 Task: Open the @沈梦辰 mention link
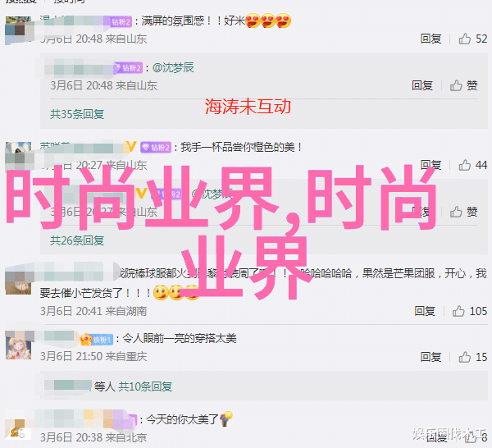[173, 67]
